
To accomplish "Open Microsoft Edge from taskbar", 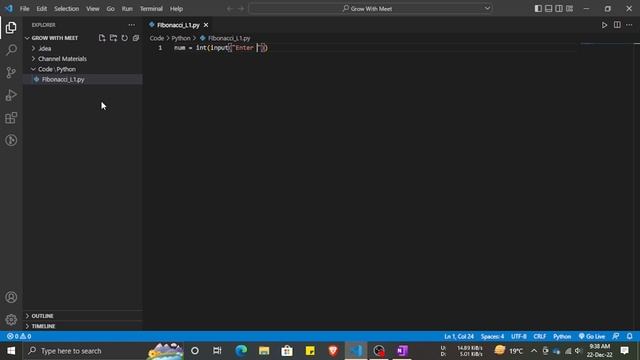I will point(241,351).
